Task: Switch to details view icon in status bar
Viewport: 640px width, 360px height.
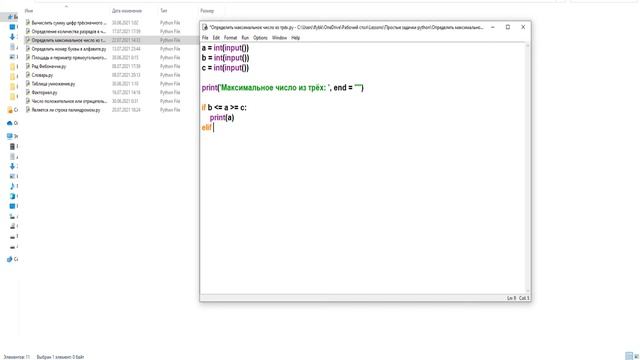Action: coord(629,356)
